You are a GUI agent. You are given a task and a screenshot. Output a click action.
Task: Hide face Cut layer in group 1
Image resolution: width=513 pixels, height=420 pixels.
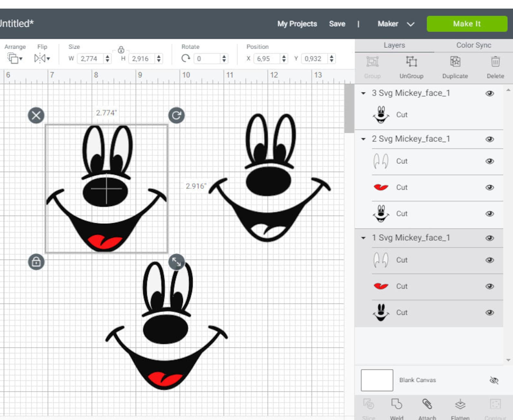point(490,312)
